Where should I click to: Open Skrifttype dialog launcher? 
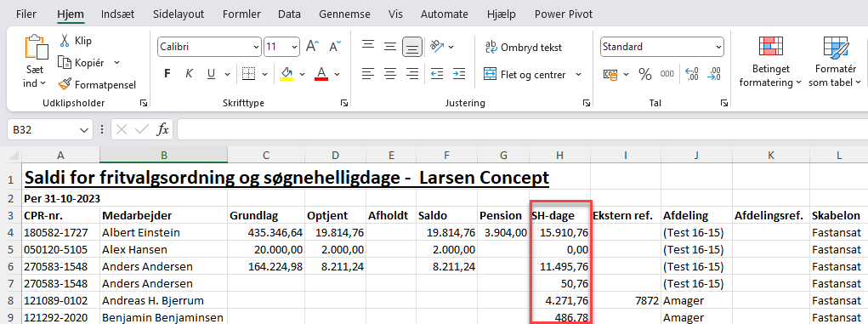[344, 103]
